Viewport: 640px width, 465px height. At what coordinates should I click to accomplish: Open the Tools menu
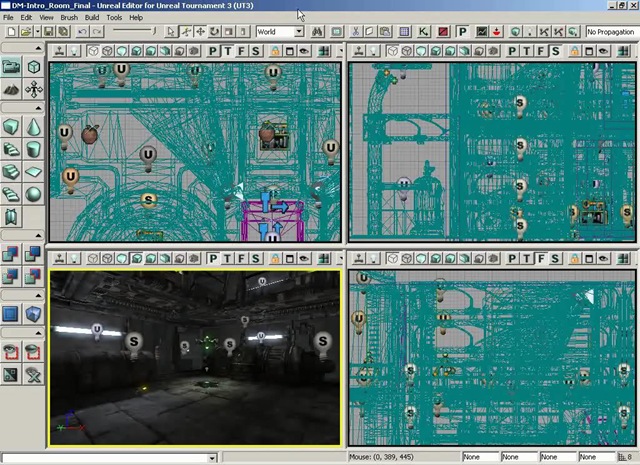tap(114, 18)
